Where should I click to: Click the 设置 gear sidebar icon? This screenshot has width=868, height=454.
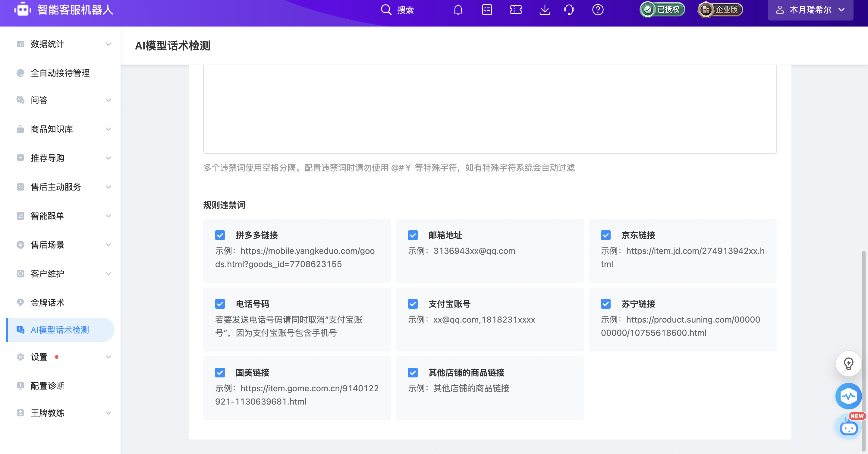[x=20, y=357]
